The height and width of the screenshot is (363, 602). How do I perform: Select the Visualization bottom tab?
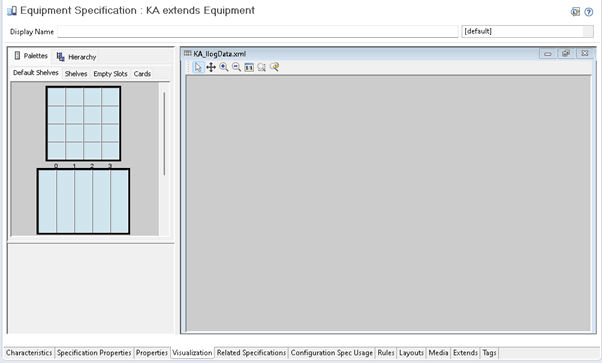[192, 353]
